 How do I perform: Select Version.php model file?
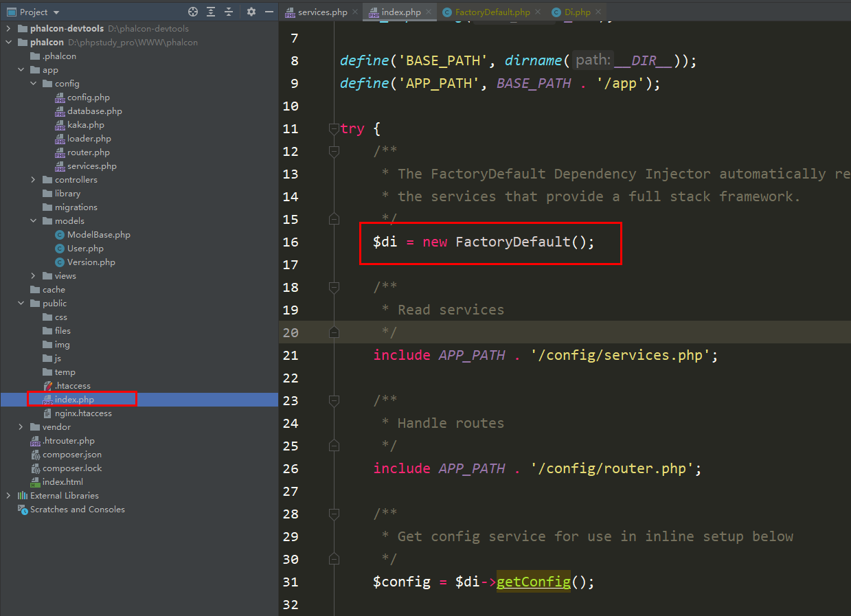91,262
